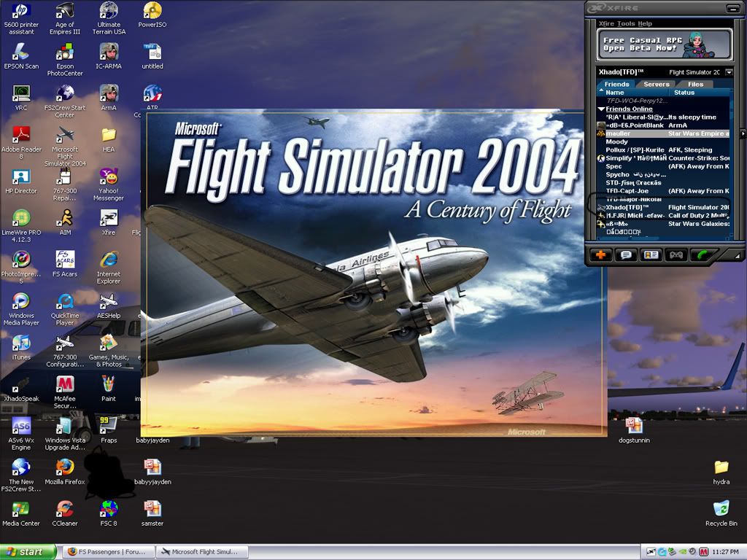Image resolution: width=747 pixels, height=560 pixels.
Task: Select the Internet Explorer desktop icon
Action: click(x=109, y=267)
